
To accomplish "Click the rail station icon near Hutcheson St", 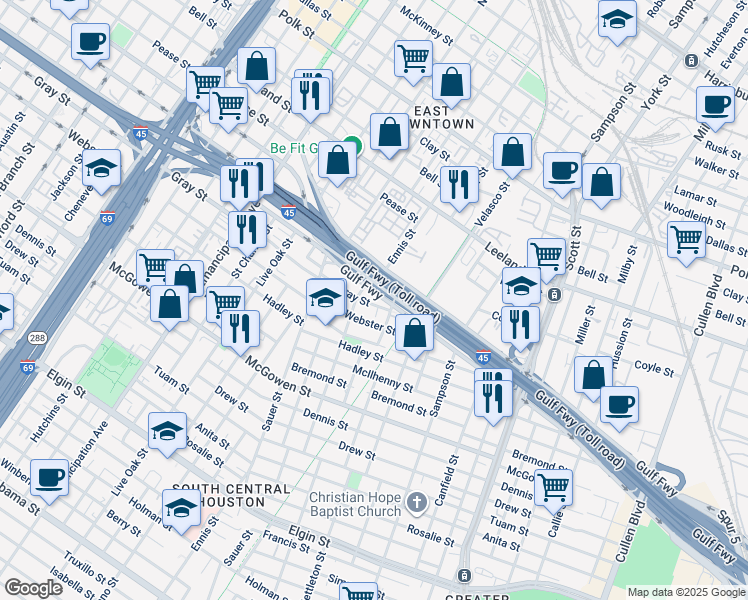I will 691,61.
